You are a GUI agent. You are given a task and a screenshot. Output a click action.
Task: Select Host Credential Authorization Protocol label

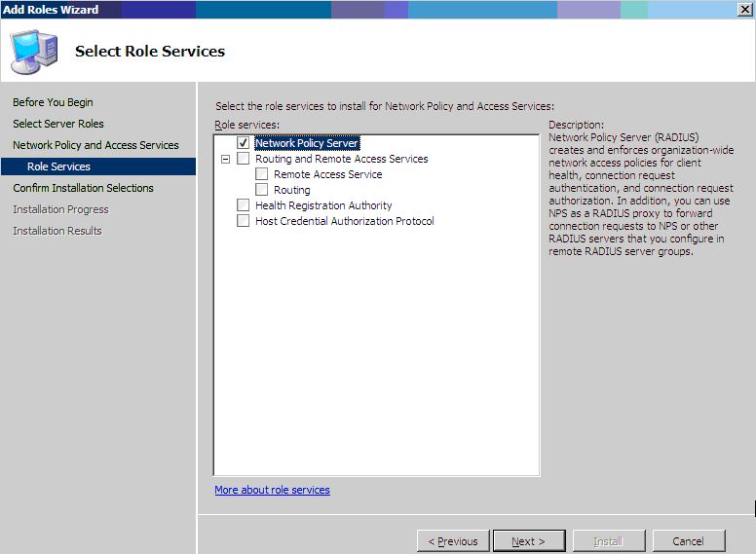(344, 221)
